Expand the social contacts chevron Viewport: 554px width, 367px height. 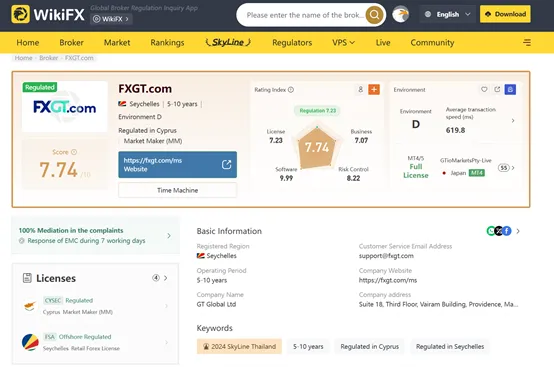click(518, 231)
